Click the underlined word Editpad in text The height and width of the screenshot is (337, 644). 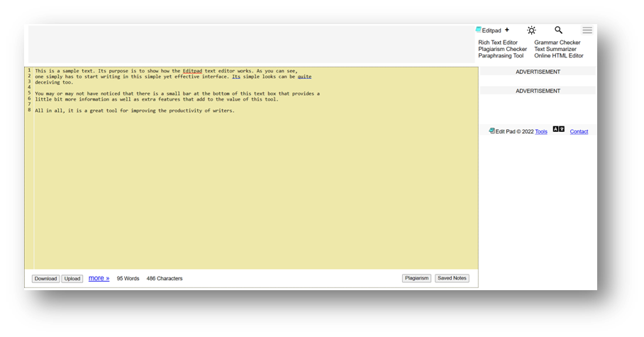pyautogui.click(x=192, y=71)
